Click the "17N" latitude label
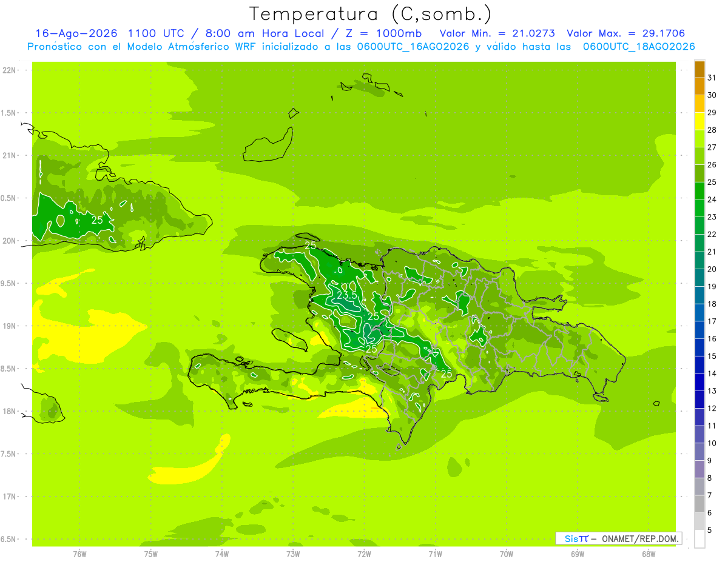This screenshot has height=562, width=728. (x=9, y=497)
